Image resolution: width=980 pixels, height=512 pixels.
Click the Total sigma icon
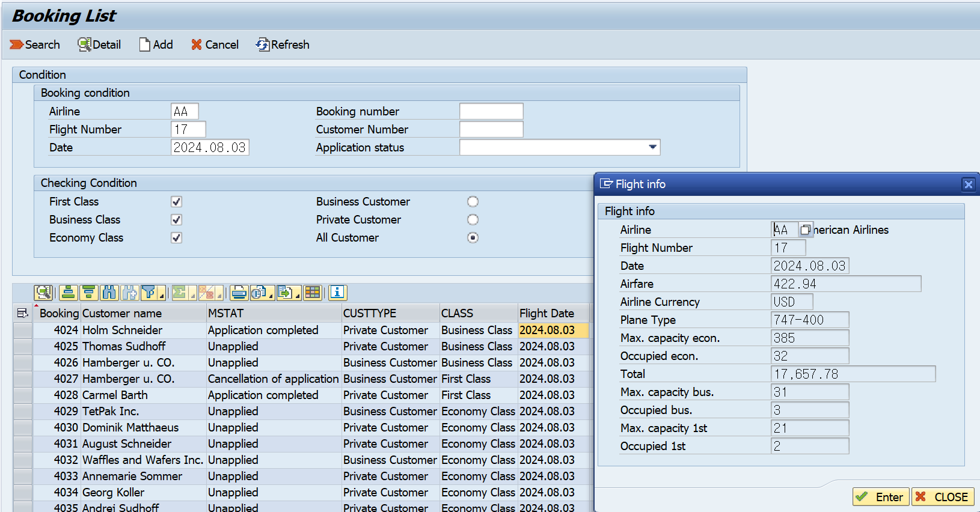pyautogui.click(x=179, y=293)
